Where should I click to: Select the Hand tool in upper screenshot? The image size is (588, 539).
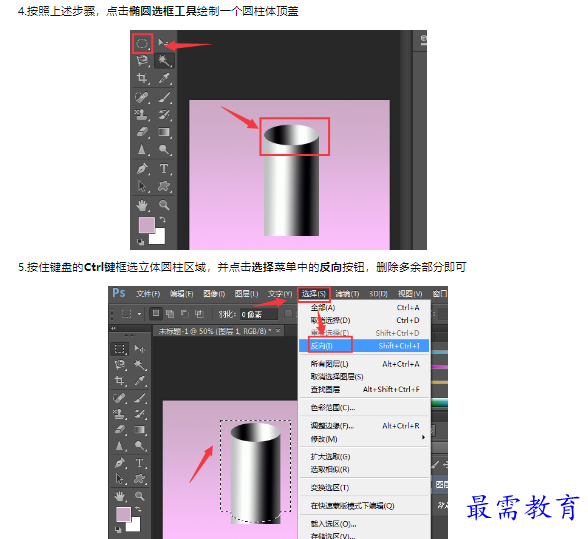point(142,205)
